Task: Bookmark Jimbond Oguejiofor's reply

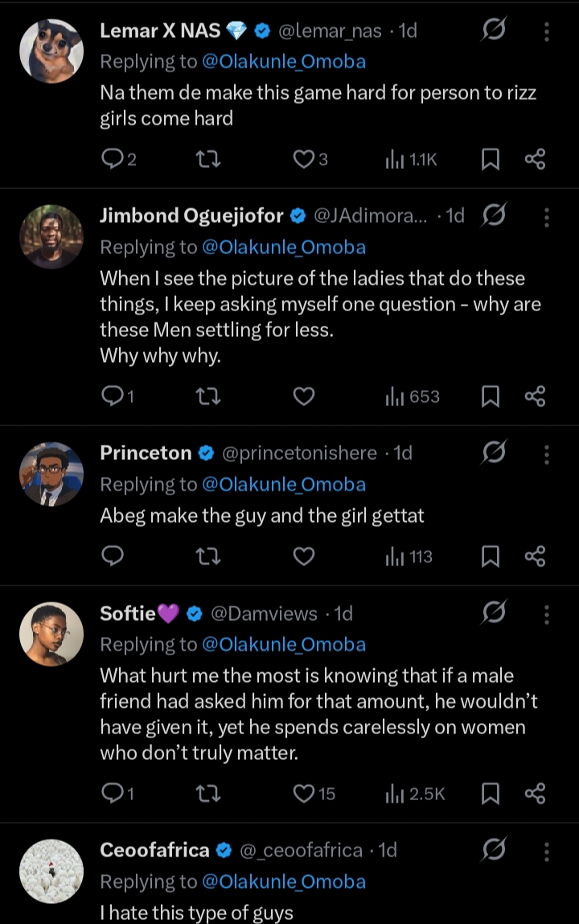Action: tap(489, 396)
